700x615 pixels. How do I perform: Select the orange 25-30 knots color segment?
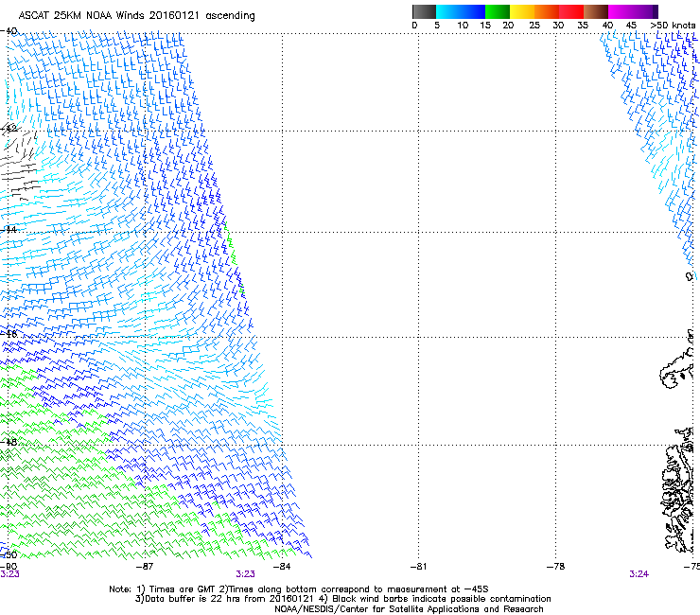click(x=547, y=11)
